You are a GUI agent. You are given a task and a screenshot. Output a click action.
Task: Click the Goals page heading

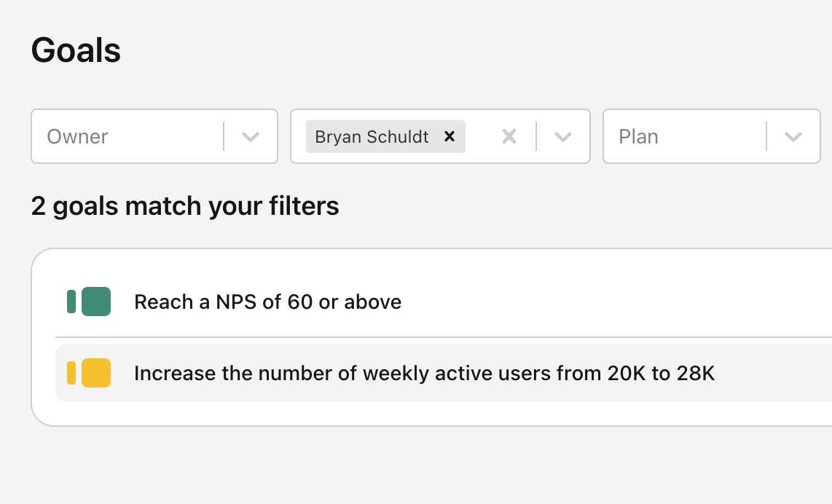click(76, 50)
